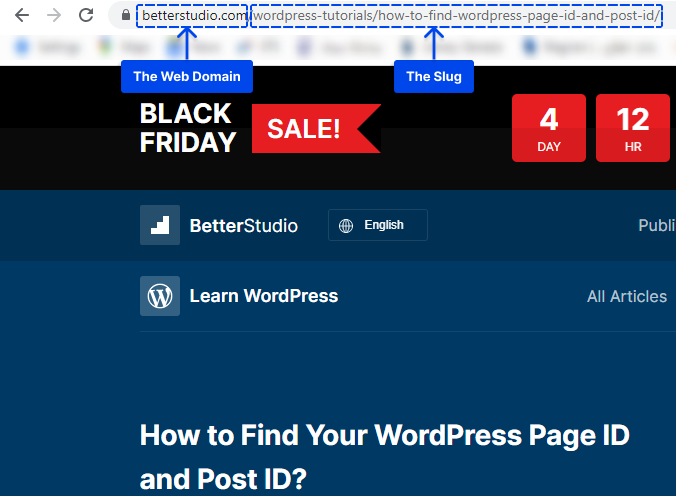Screen dimensions: 676x496
Task: Click the browser forward arrow
Action: pos(54,16)
